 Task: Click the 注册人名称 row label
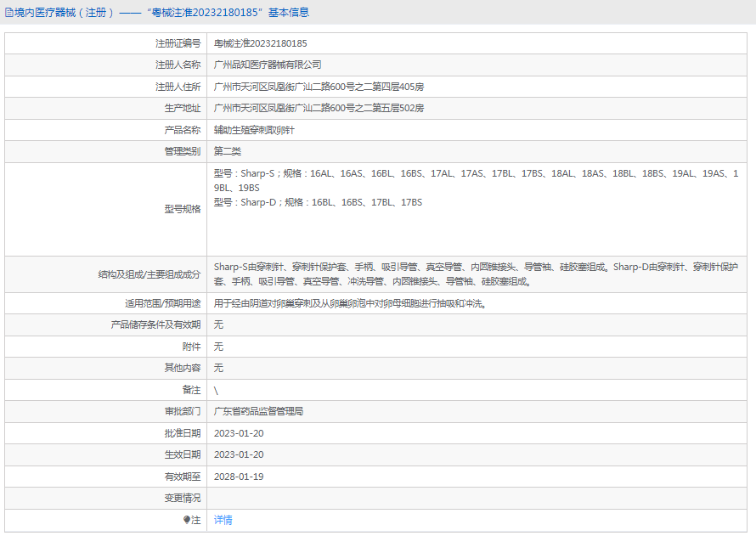pos(178,65)
